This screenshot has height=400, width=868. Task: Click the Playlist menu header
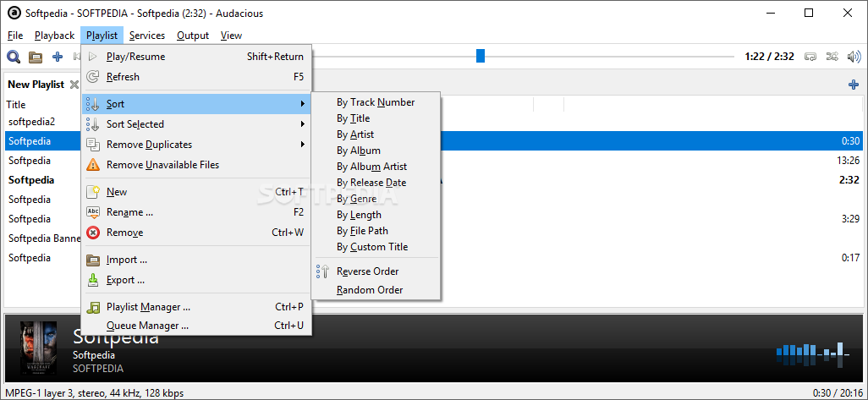click(102, 36)
